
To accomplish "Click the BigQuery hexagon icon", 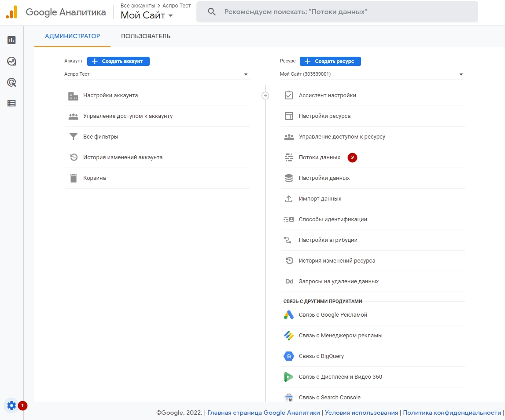I will [289, 356].
